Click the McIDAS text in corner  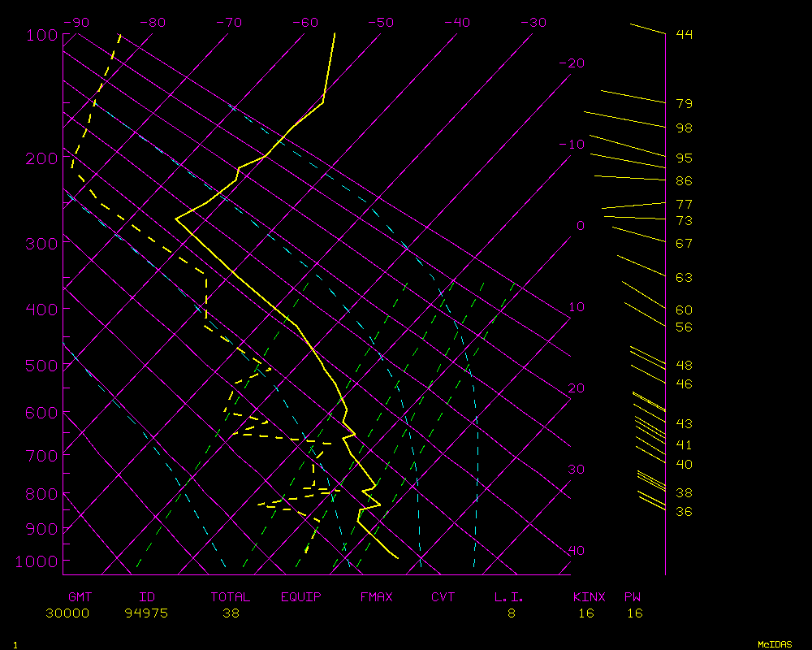[x=775, y=644]
